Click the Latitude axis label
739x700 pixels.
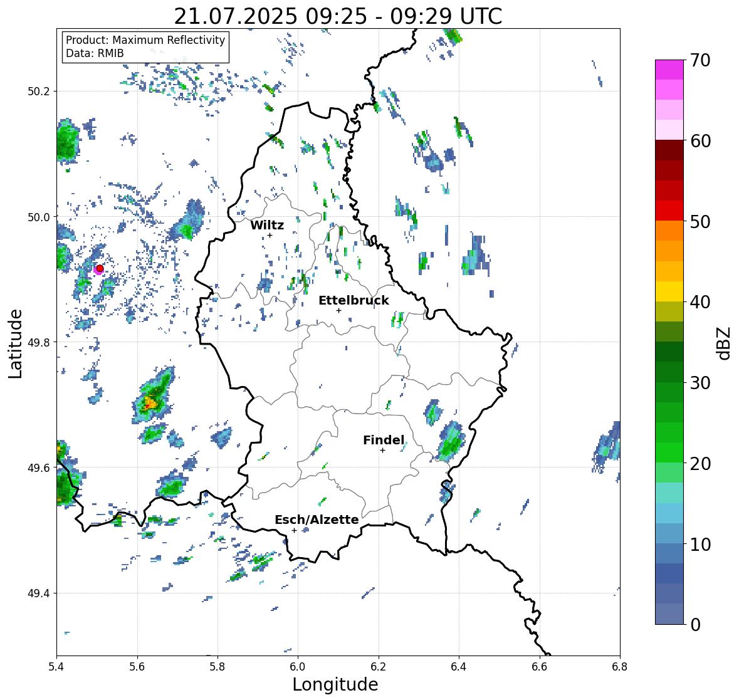pos(15,343)
